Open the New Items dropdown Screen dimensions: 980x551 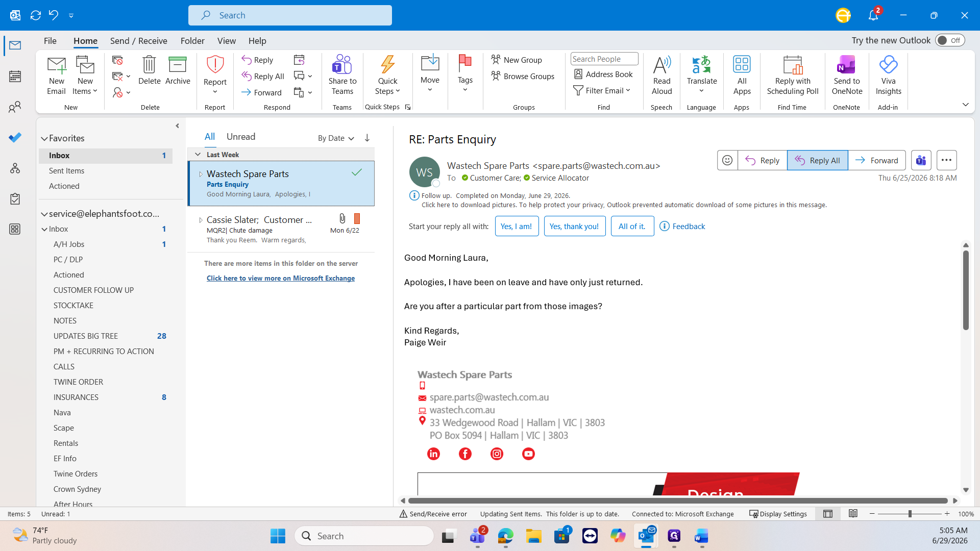[x=85, y=76]
